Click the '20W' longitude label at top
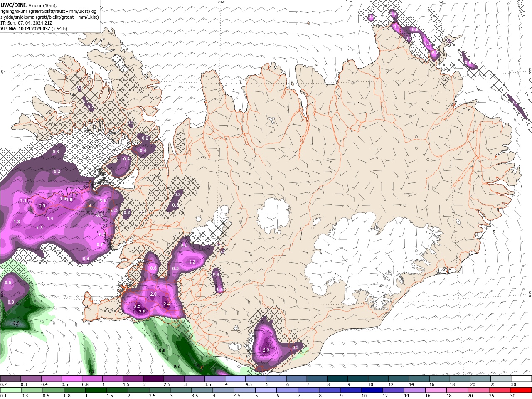The width and height of the screenshot is (532, 399). [x=221, y=2]
